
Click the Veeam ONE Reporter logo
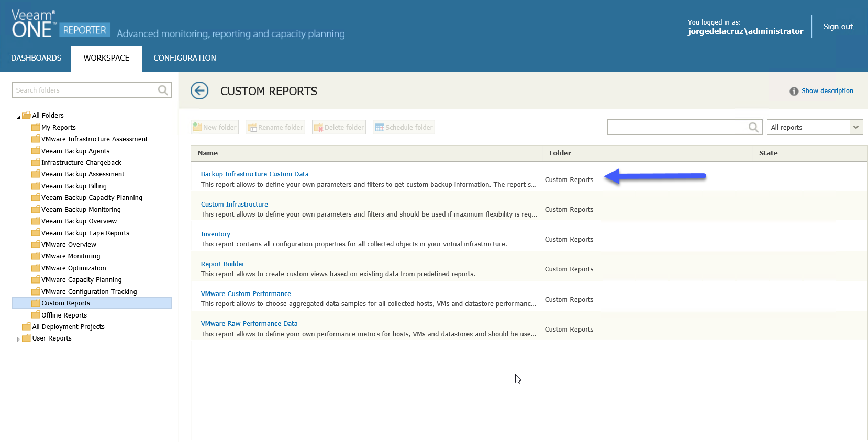[x=60, y=24]
